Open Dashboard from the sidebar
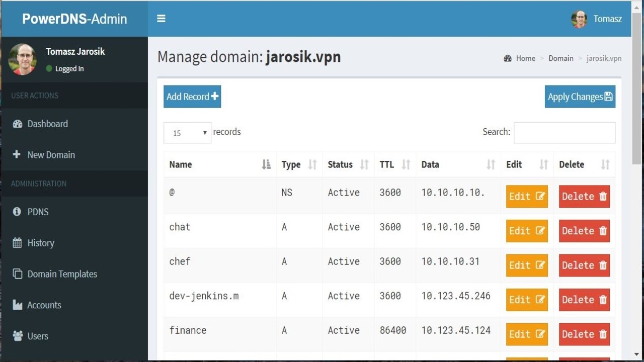 [47, 124]
